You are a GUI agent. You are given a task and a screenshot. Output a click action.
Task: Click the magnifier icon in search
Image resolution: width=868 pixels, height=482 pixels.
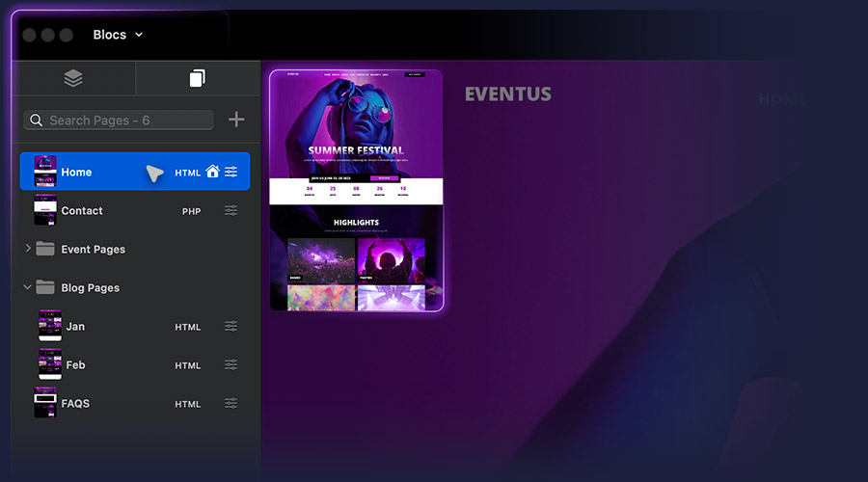pos(36,120)
